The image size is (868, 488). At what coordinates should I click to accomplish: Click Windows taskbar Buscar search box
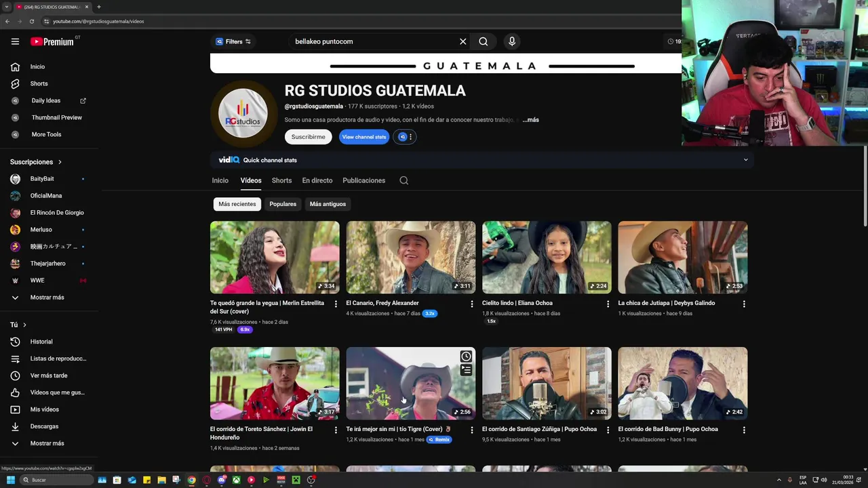pos(57,480)
